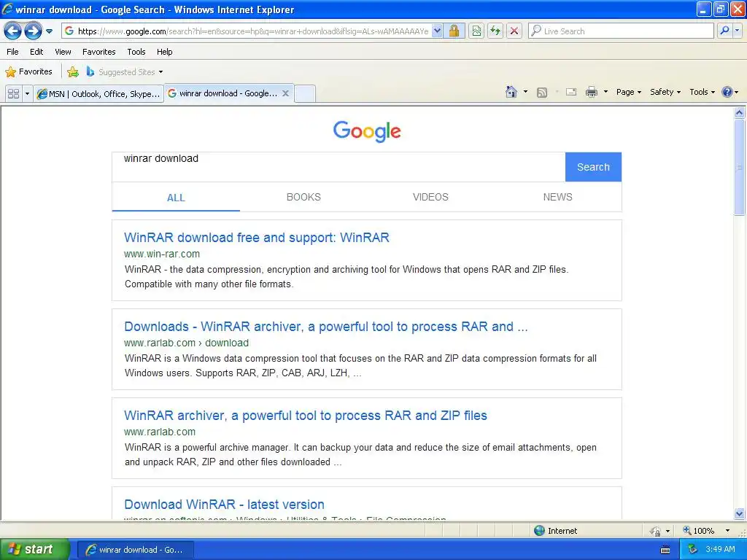Open the recent pages dropdown arrow

pyautogui.click(x=49, y=31)
